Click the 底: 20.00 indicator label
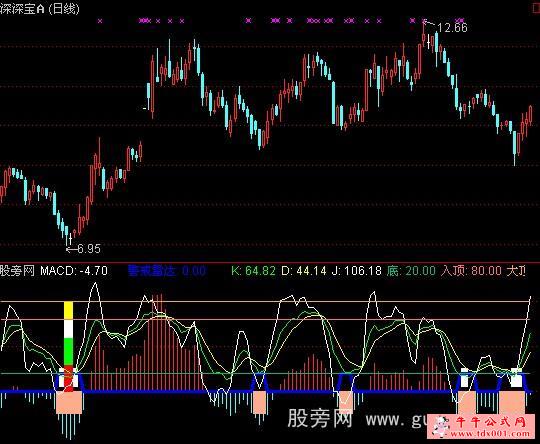This screenshot has height=444, width=540. click(411, 271)
